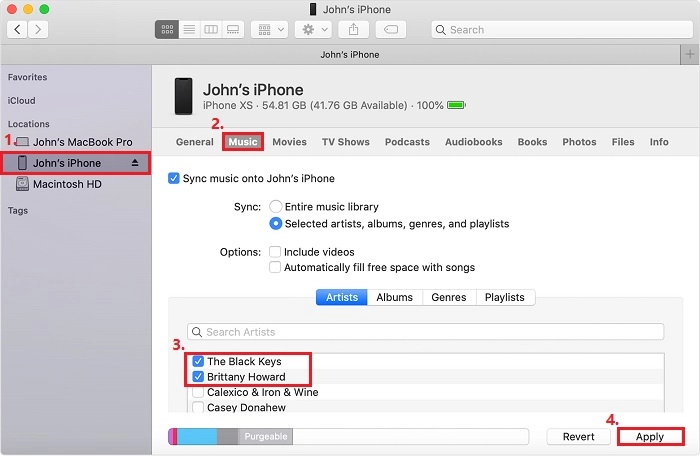This screenshot has height=456, width=700.
Task: Enable the Include videos option
Action: (x=275, y=252)
